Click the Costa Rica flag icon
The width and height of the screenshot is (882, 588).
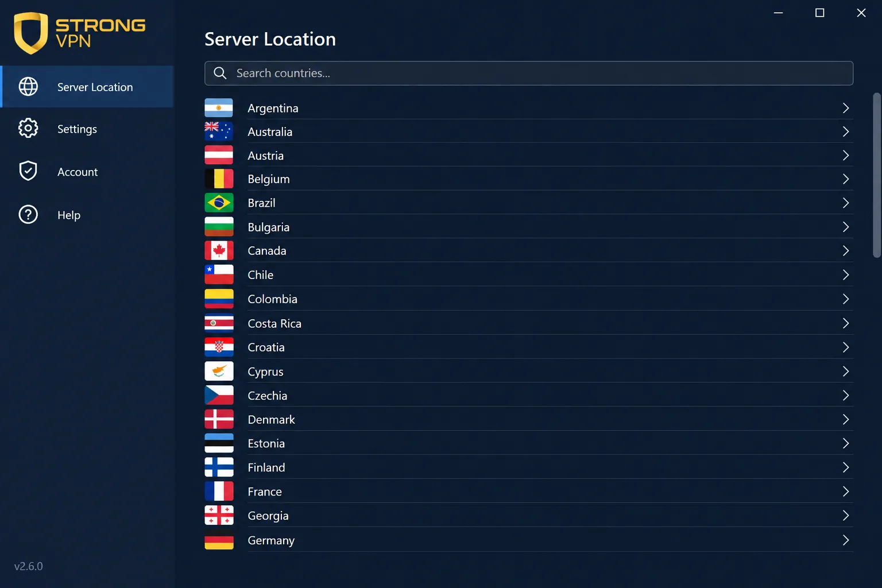coord(219,323)
